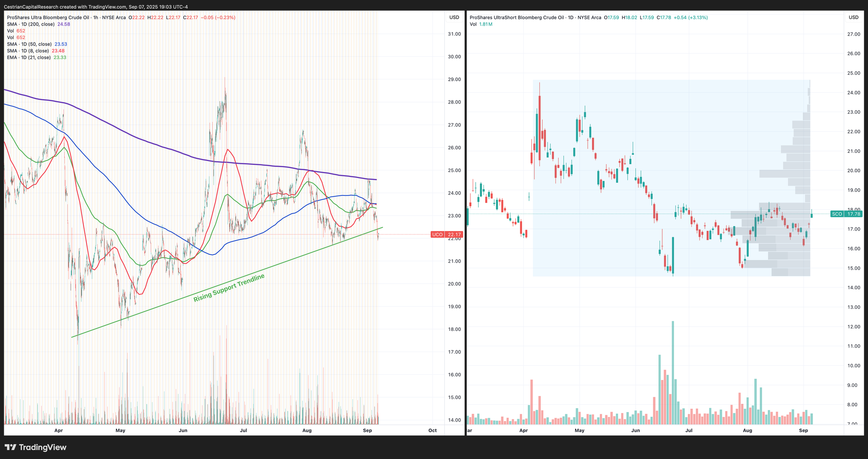Click the 20.00 label on the UCO price axis
The width and height of the screenshot is (868, 459).
pyautogui.click(x=454, y=284)
